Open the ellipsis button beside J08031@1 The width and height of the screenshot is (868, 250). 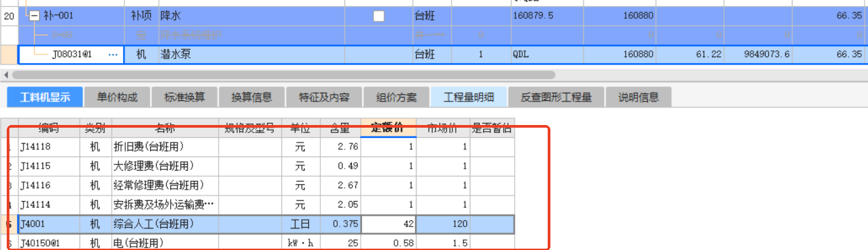pyautogui.click(x=113, y=54)
